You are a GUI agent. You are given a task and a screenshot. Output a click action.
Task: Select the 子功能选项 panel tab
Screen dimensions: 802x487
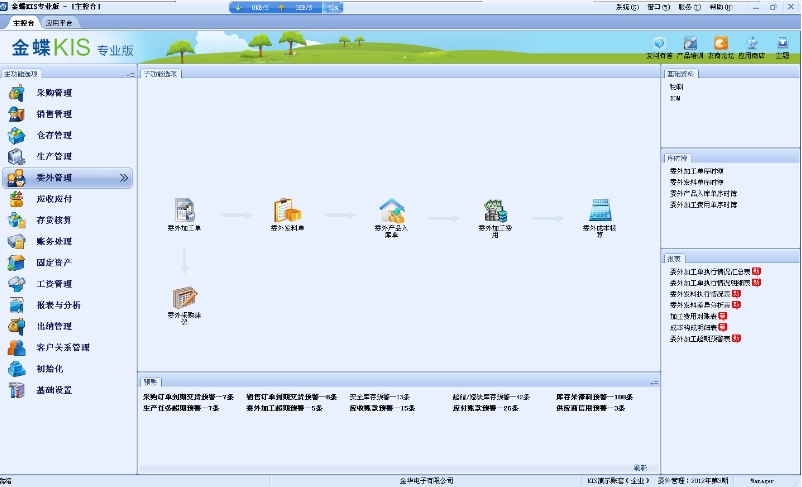point(161,74)
